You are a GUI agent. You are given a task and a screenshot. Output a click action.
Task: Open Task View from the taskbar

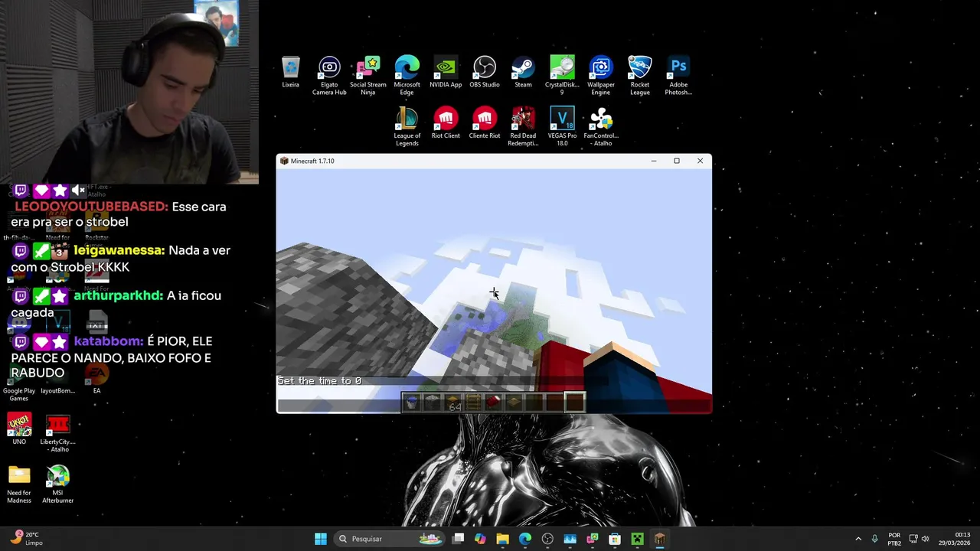click(x=458, y=539)
